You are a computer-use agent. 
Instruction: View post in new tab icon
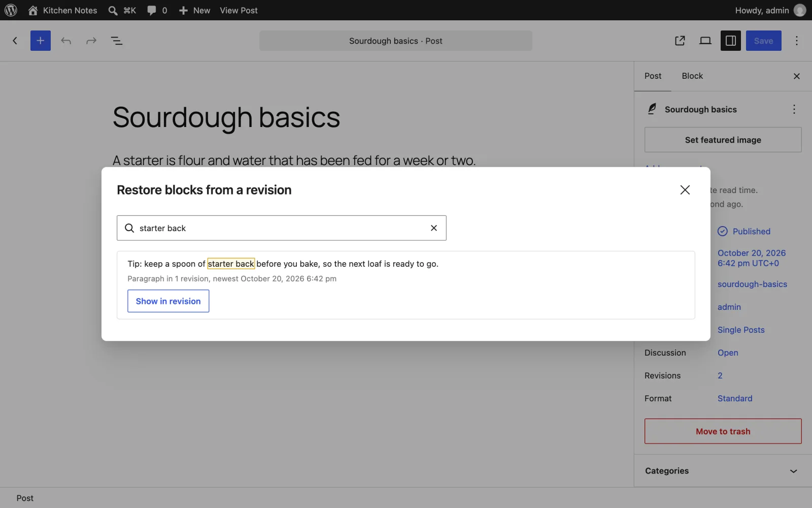(x=680, y=41)
